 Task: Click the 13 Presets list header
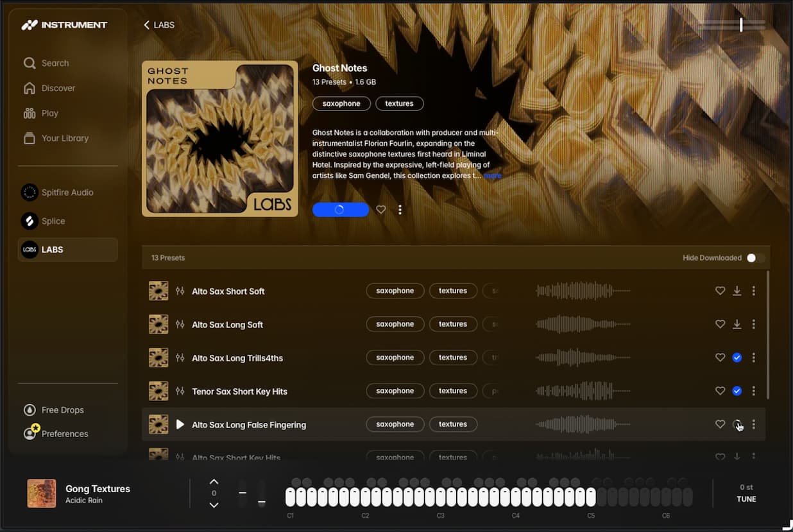pyautogui.click(x=168, y=258)
